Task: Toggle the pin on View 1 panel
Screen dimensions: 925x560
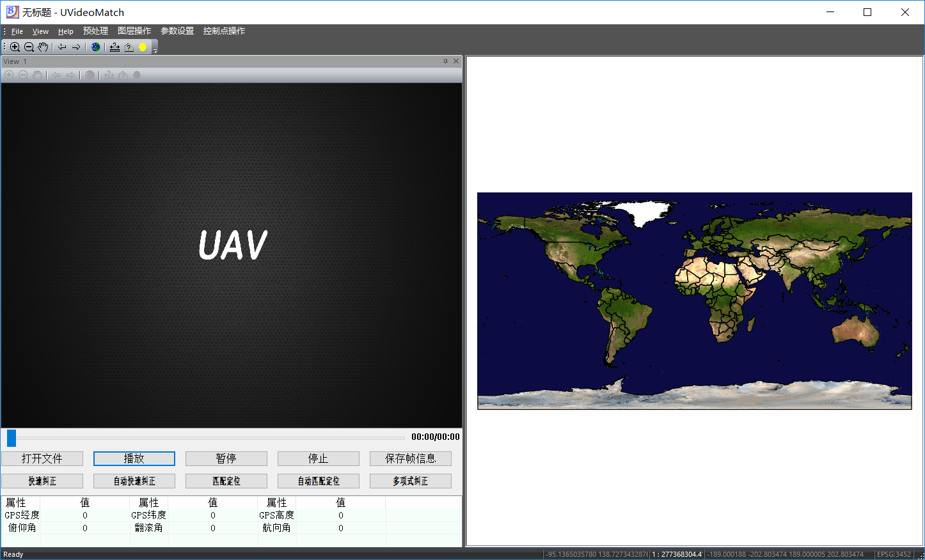Action: click(445, 61)
